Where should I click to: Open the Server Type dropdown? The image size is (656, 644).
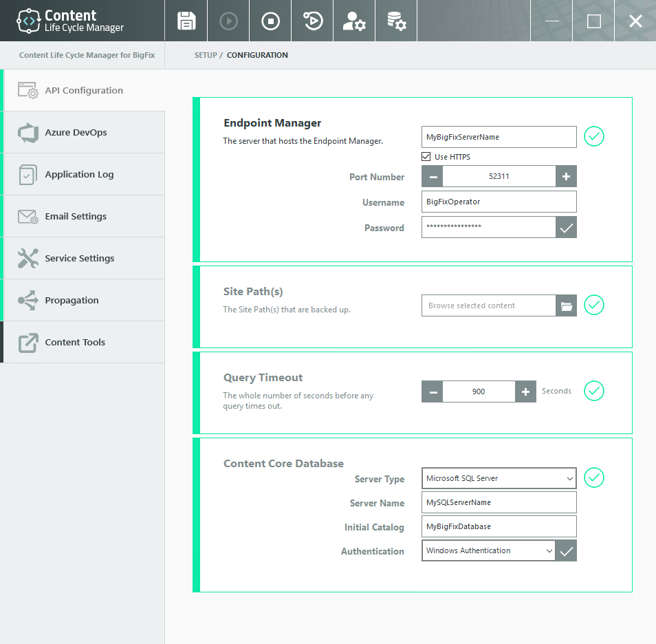pos(499,478)
